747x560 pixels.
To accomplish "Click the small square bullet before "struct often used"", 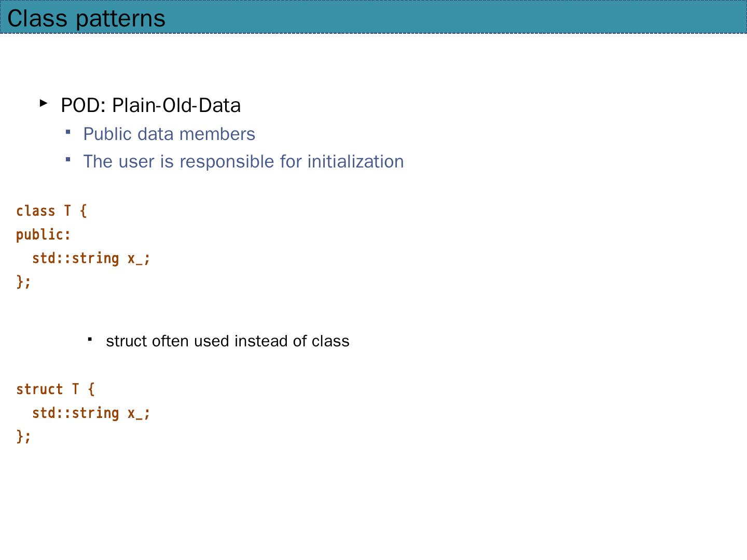I will 90,339.
